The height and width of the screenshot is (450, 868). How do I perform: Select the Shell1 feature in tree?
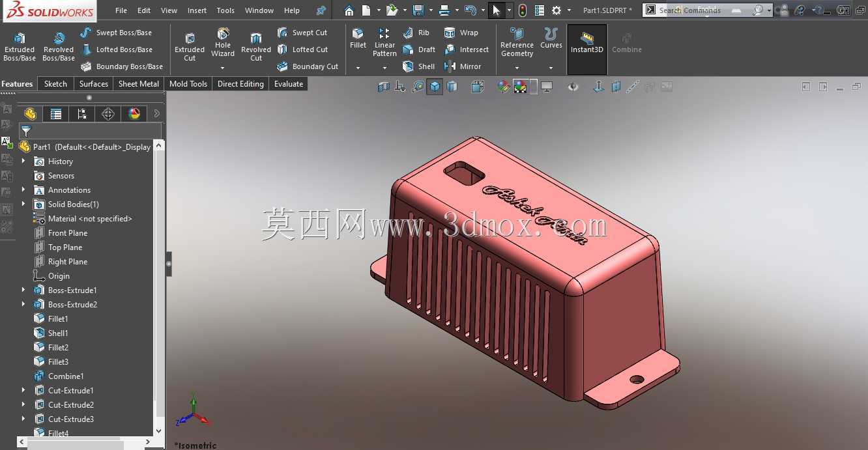(x=51, y=333)
